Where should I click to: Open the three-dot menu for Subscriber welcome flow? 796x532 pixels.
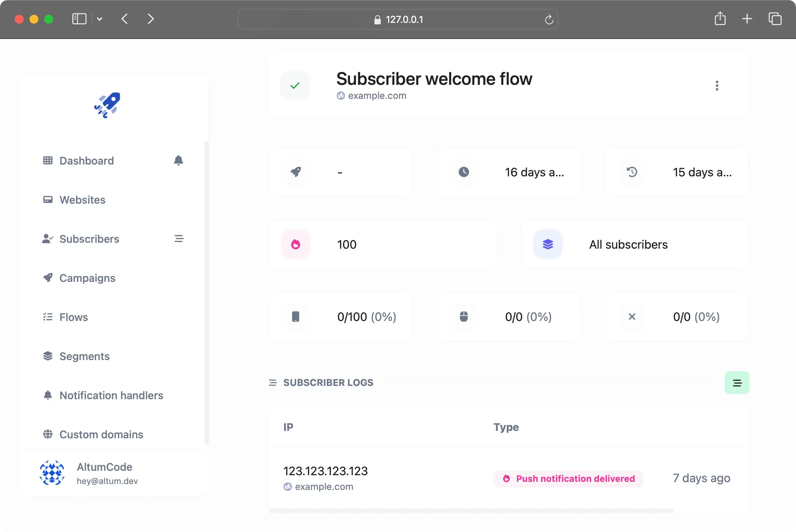717,85
